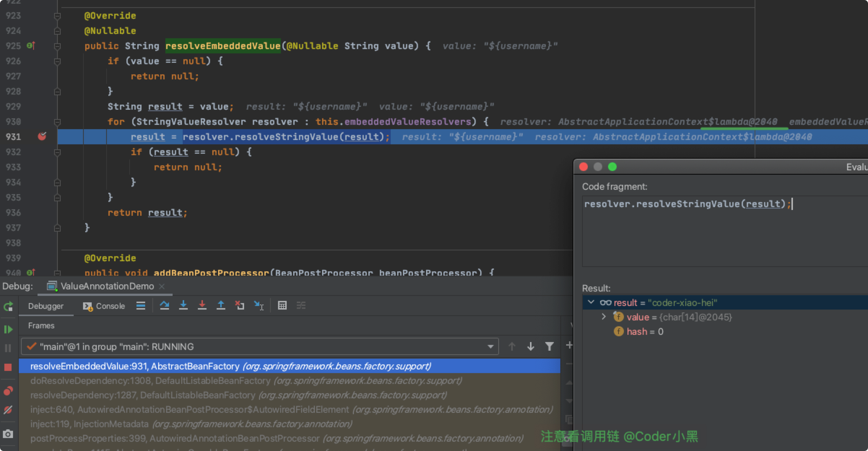Image resolution: width=868 pixels, height=451 pixels.
Task: Collapse fold marker on line 932
Action: pyautogui.click(x=57, y=152)
